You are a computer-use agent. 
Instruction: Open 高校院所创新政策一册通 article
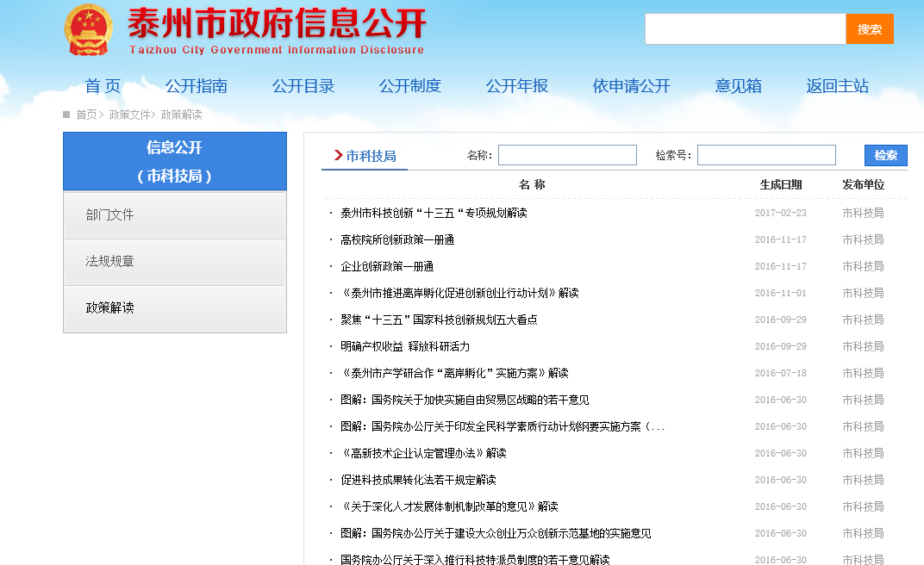point(397,239)
